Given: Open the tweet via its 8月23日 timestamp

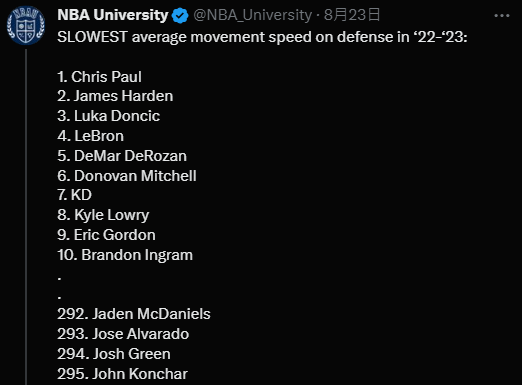Looking at the screenshot, I should [x=352, y=15].
